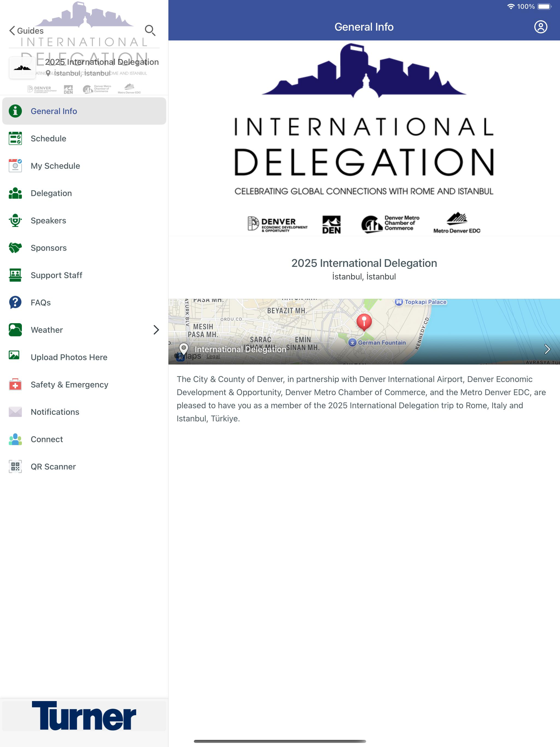Launch the QR Scanner

(x=84, y=467)
